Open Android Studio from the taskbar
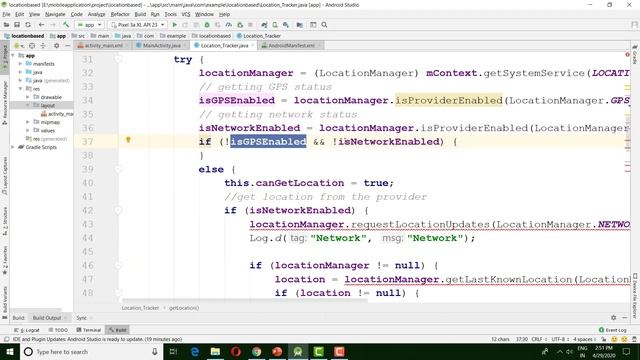 298,351
